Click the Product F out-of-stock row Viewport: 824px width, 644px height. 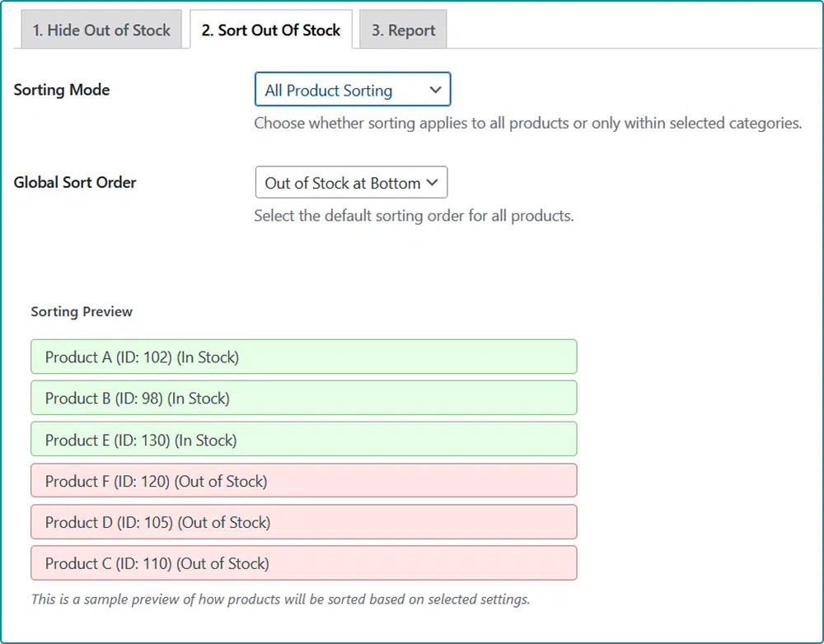point(303,481)
